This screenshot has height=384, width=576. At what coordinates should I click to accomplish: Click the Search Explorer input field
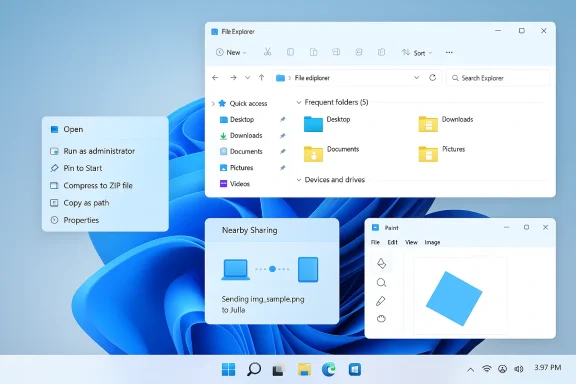498,78
